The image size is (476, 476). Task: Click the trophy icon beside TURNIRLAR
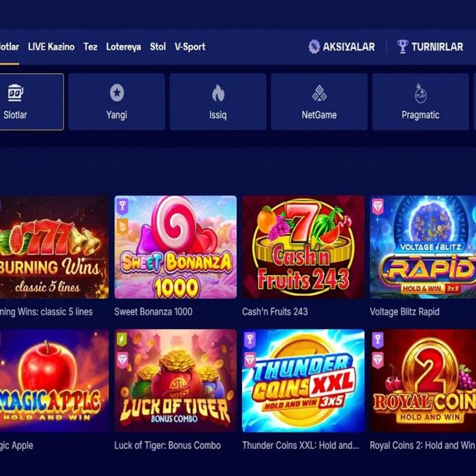point(402,47)
